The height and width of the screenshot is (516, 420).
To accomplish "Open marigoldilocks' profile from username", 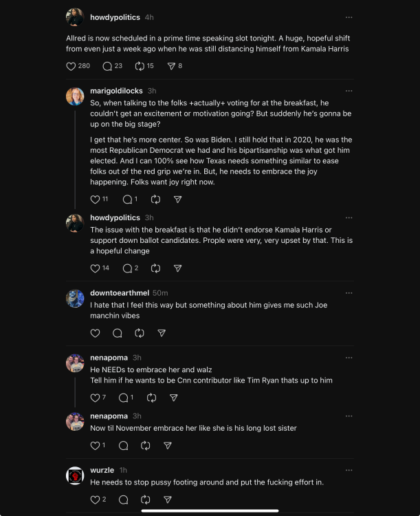I will pyautogui.click(x=116, y=91).
